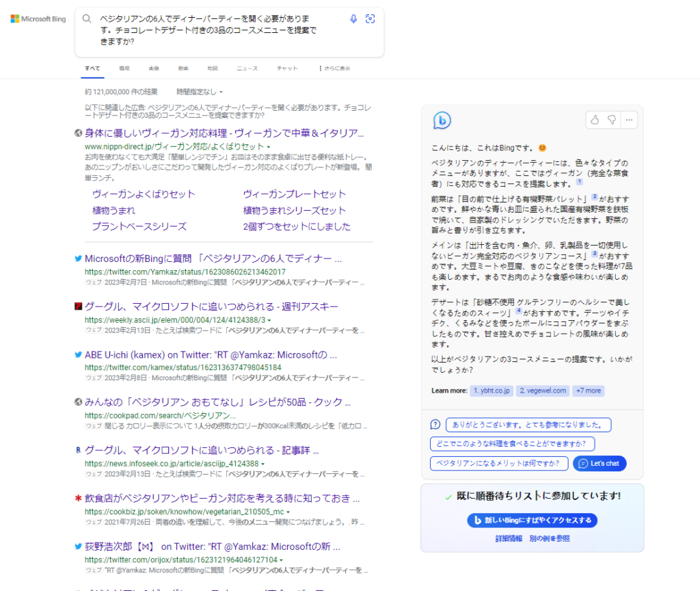Switch to the 動画 tab
The height and width of the screenshot is (591, 700).
pos(183,68)
